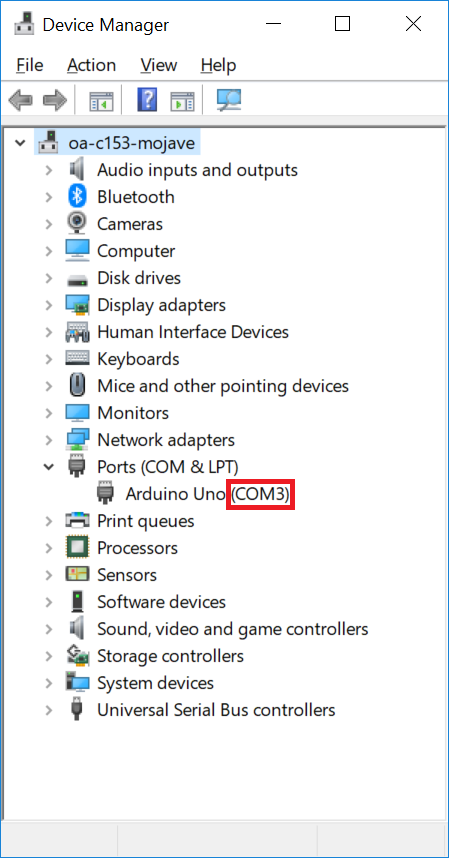Click Scan for hardware changes toolbar icon
The width and height of the screenshot is (449, 858).
pos(229,101)
